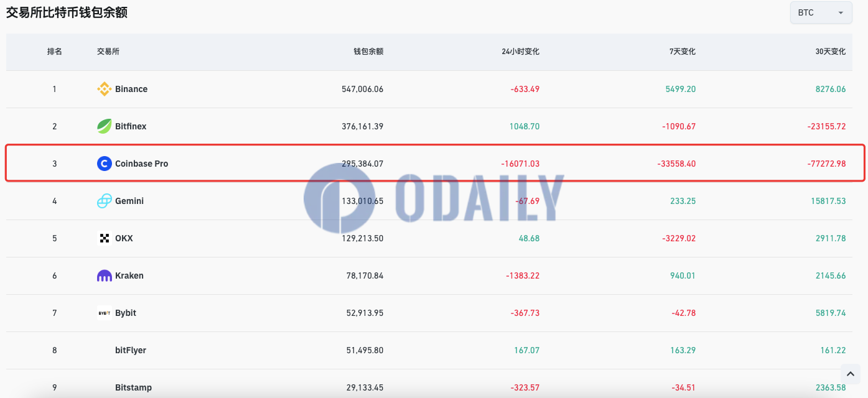Click the 钱包余额 column header

tap(368, 52)
